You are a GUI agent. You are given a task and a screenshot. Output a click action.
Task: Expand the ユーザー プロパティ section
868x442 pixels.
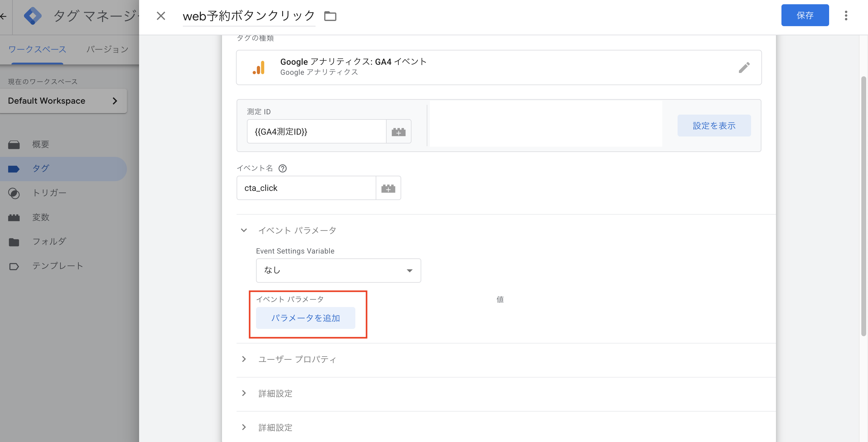coord(244,359)
